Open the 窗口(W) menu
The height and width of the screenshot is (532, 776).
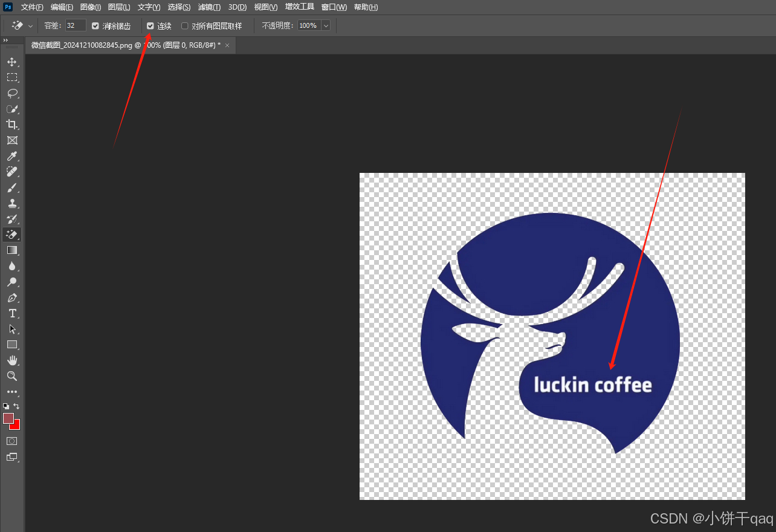[x=334, y=7]
